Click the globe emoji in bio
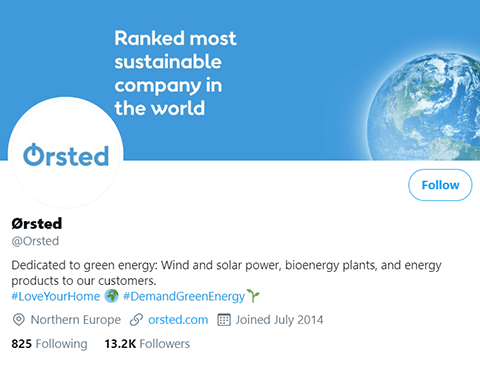 [x=111, y=296]
